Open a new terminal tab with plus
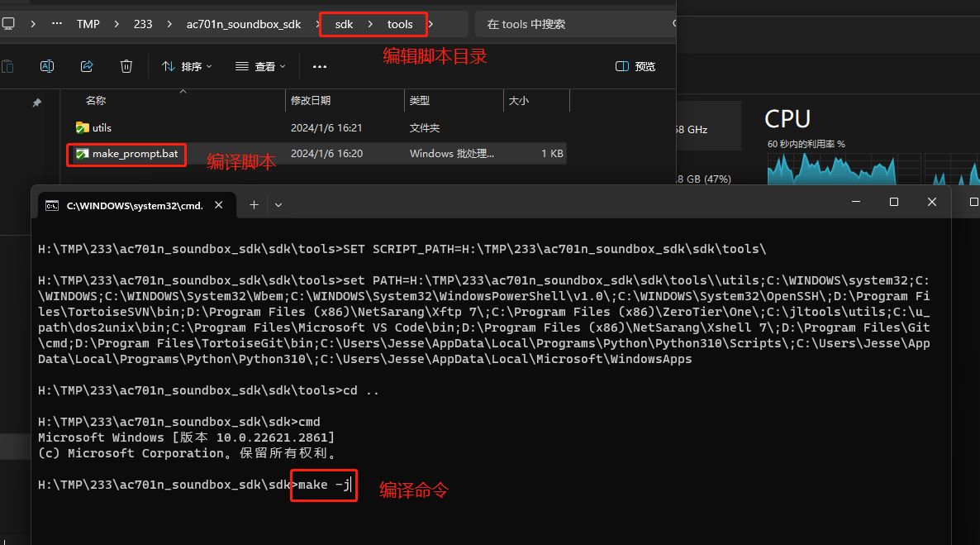The height and width of the screenshot is (545, 980). point(254,204)
